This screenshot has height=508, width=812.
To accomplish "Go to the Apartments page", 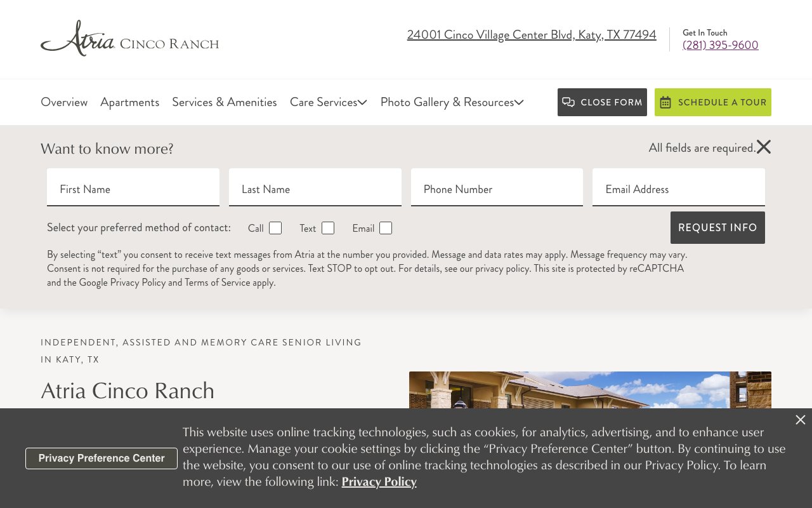I will pos(130,102).
